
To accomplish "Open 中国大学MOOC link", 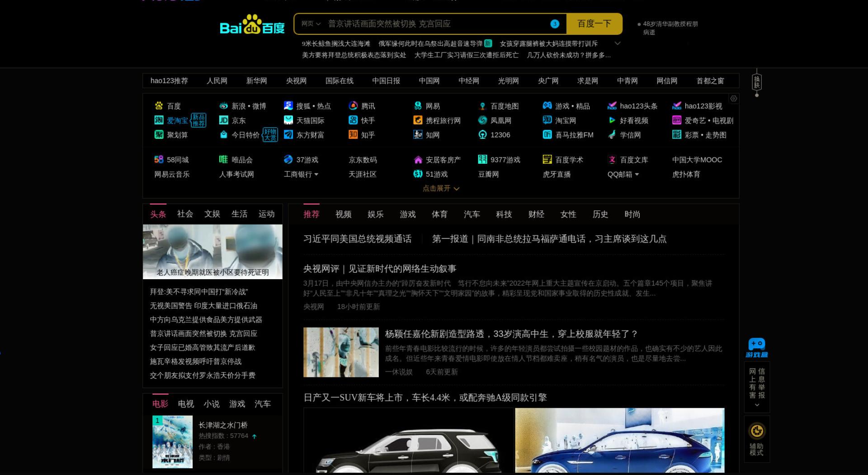I will [x=697, y=160].
